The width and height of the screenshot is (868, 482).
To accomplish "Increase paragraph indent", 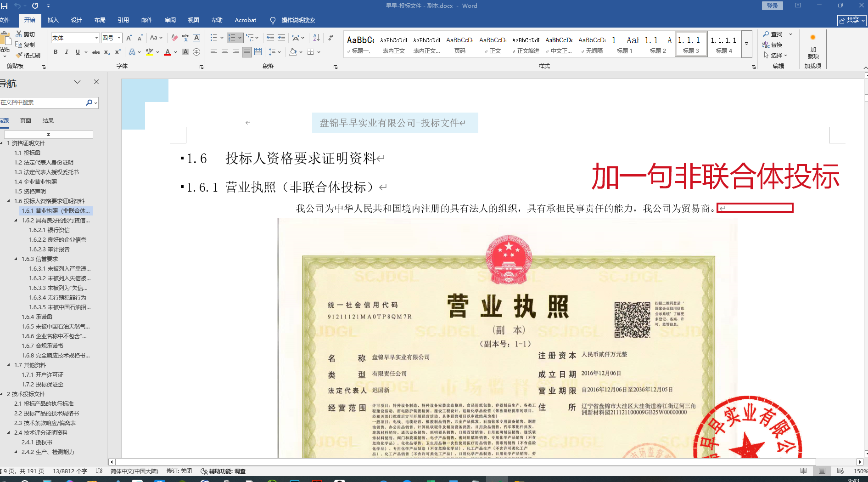I will coord(281,38).
